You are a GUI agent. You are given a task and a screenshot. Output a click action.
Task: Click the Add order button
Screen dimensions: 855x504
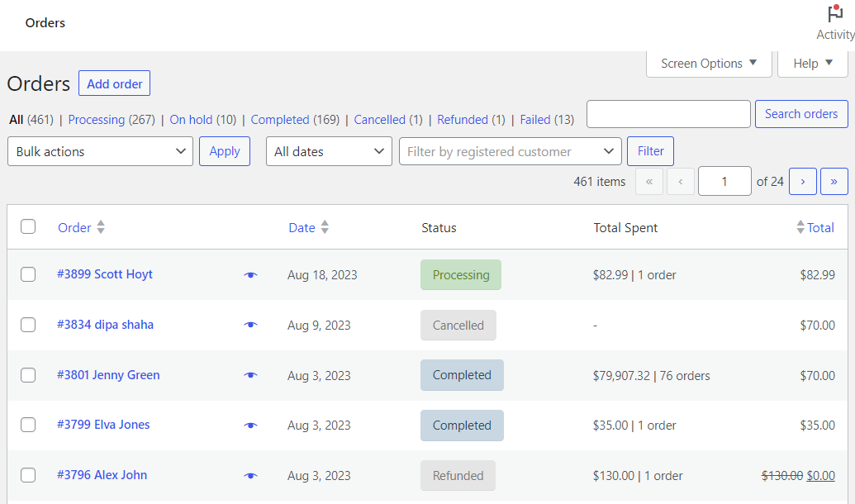click(x=114, y=83)
